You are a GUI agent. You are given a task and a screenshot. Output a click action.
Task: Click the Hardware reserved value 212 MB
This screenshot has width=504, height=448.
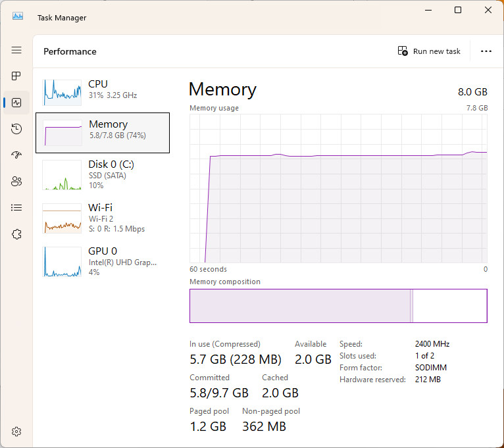tap(428, 380)
